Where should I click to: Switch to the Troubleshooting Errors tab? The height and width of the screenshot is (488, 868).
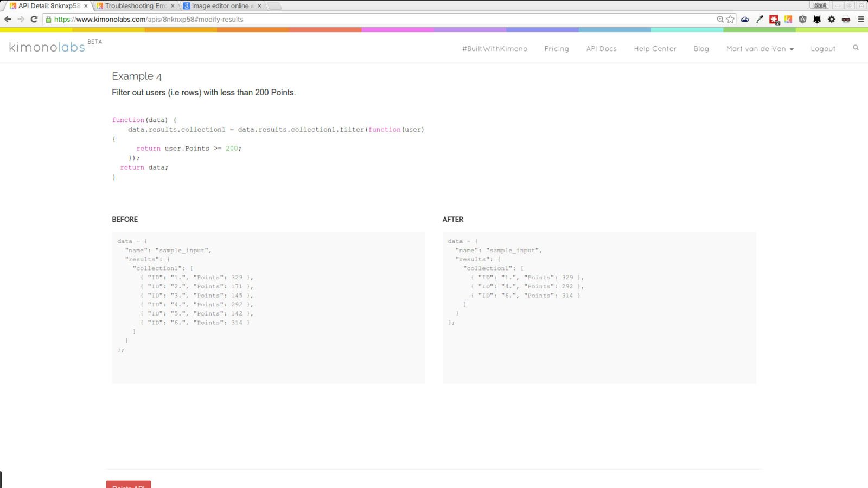pos(136,6)
